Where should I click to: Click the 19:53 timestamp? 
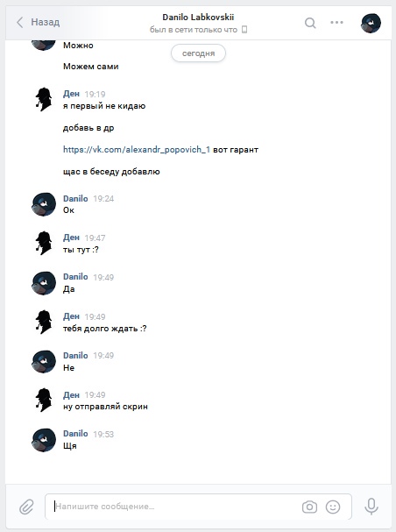coord(103,435)
